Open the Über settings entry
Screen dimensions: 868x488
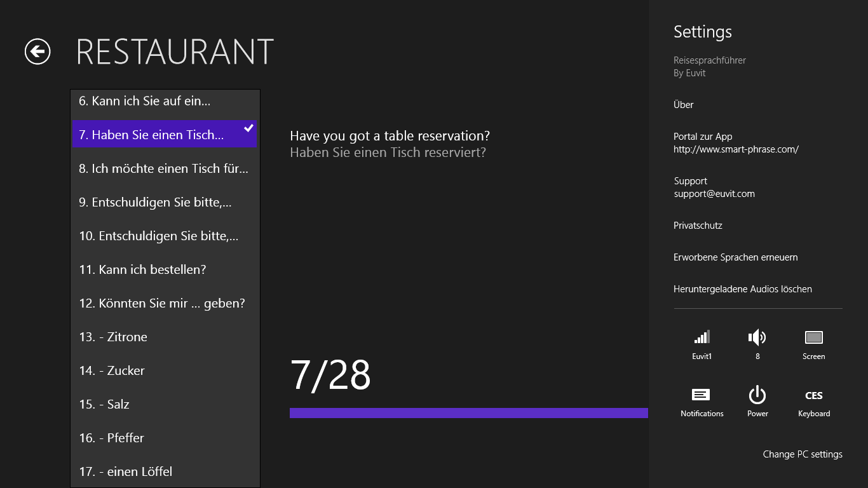click(x=684, y=105)
